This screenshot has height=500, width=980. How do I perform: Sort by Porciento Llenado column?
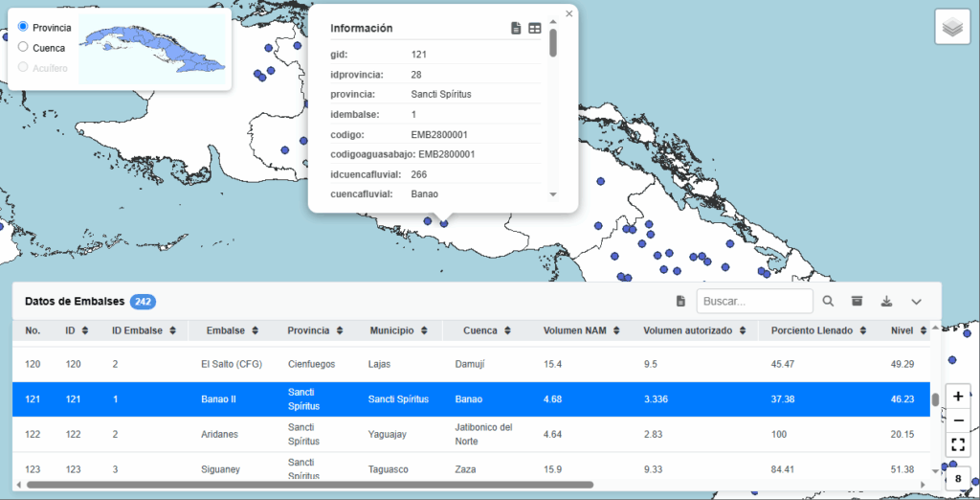point(813,330)
